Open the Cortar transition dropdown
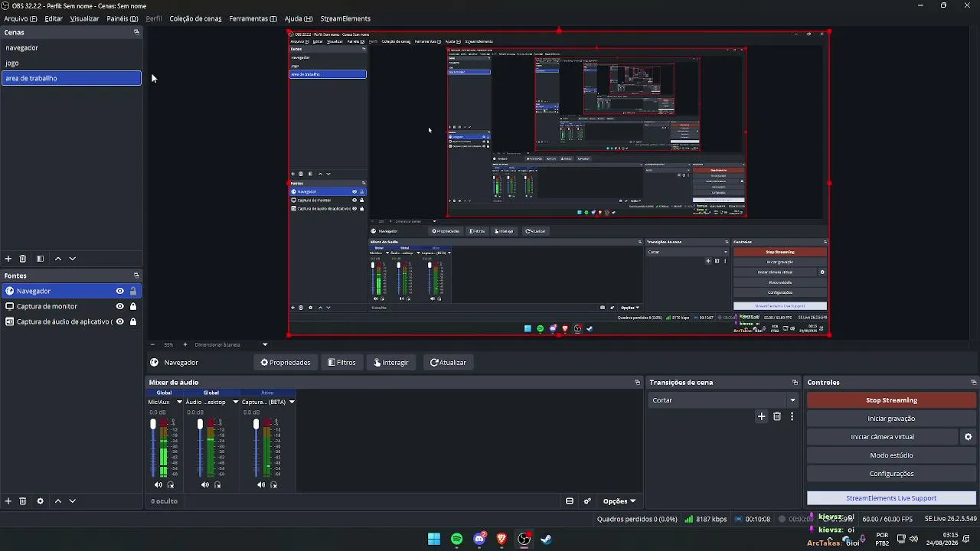 click(x=723, y=400)
